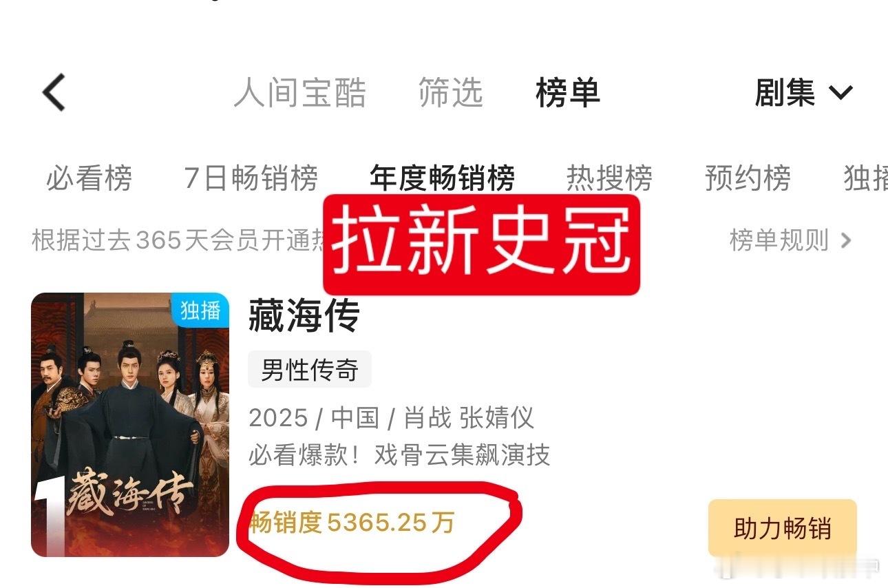Open the 筛选 tab
This screenshot has width=888, height=588.
click(451, 93)
